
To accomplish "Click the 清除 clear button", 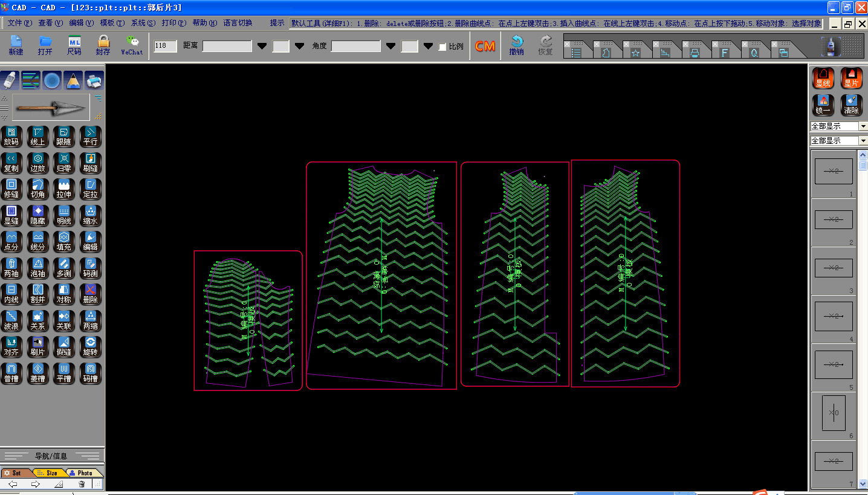I will (851, 105).
